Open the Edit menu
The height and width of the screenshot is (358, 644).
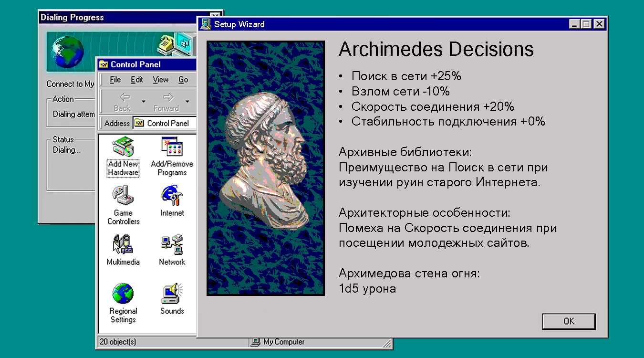click(x=137, y=80)
